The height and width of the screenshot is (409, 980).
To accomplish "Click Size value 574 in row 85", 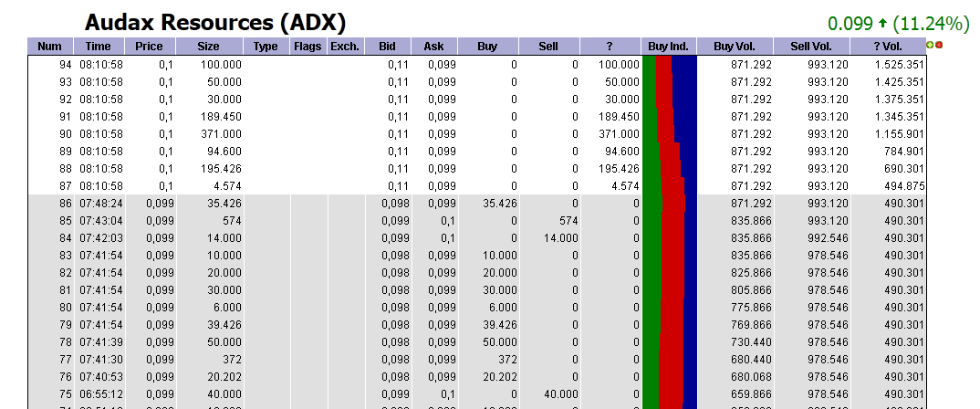I will tap(233, 221).
